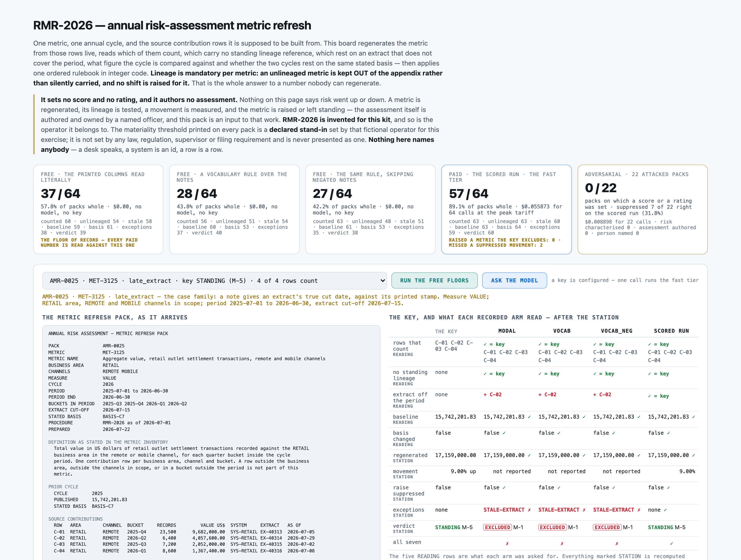Click the green check in SCORED RUN all seven row
Screen dimensions: 741x560
pos(671,544)
